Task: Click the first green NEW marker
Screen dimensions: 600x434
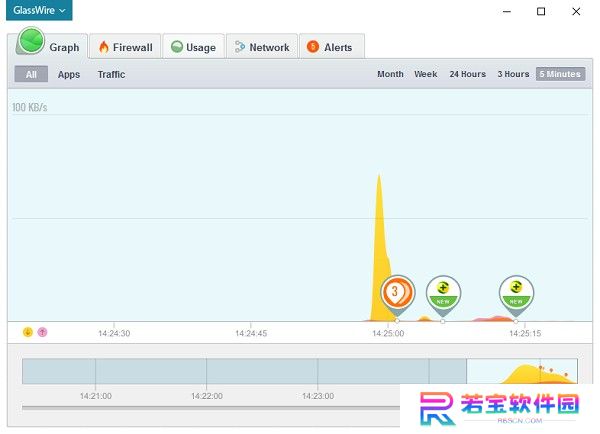Action: [443, 294]
